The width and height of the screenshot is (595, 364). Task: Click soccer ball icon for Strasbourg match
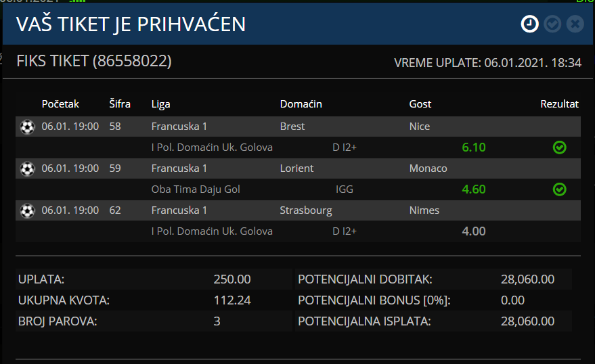coord(27,210)
